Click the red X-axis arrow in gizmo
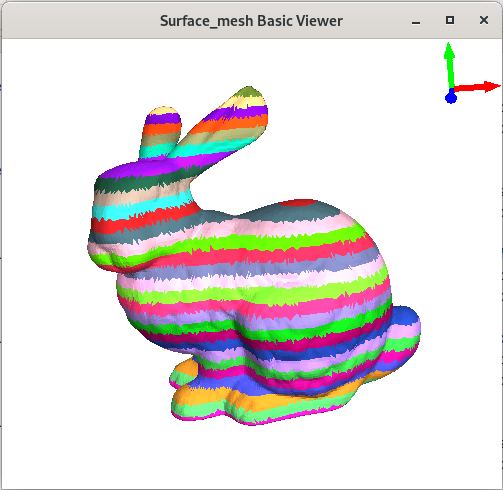This screenshot has width=503, height=490. click(x=476, y=87)
